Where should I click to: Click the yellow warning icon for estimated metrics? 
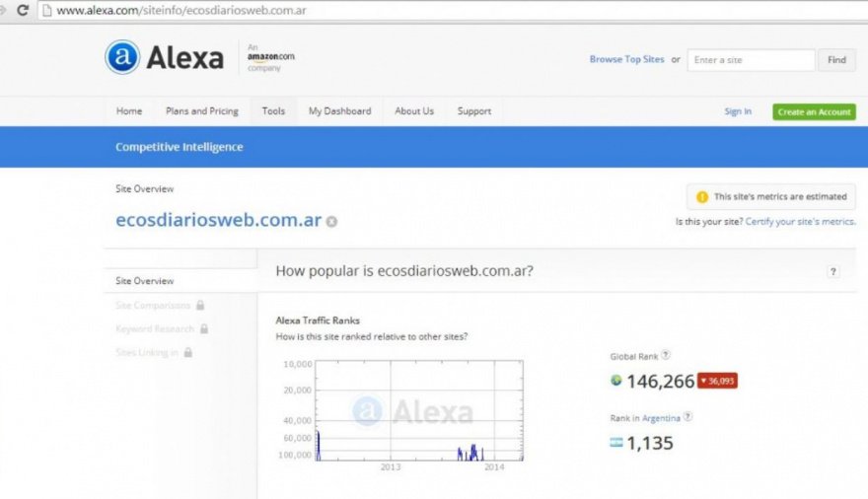coord(702,197)
